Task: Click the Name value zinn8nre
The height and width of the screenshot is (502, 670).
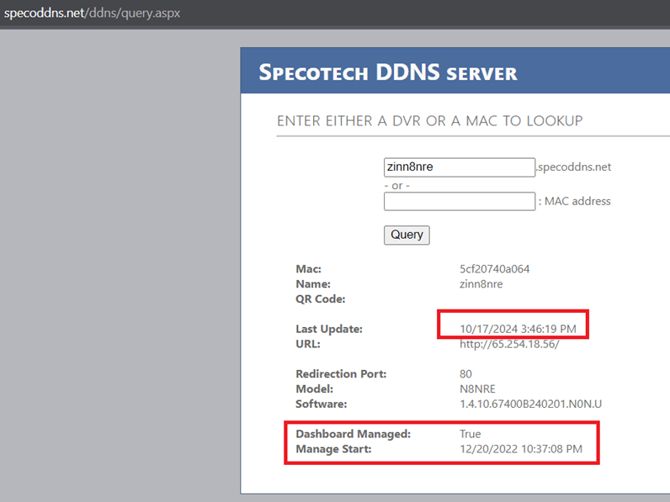Action: click(481, 284)
